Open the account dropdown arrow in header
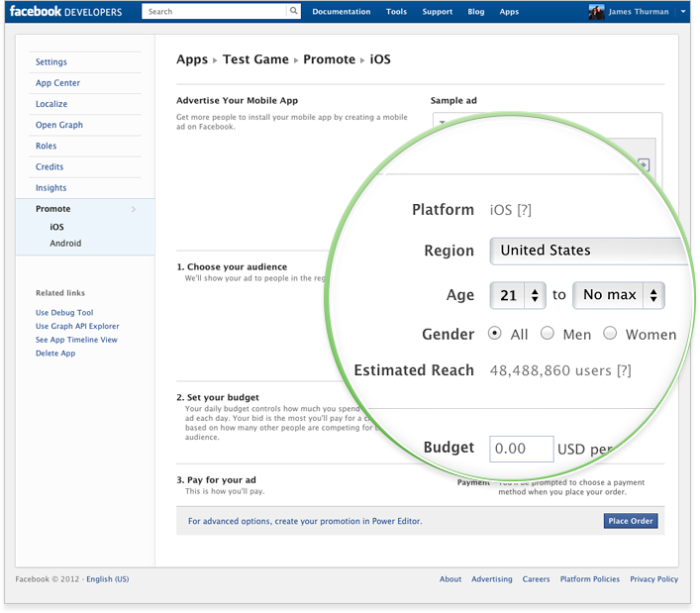Screen dimensions: 700x613 pyautogui.click(x=682, y=12)
